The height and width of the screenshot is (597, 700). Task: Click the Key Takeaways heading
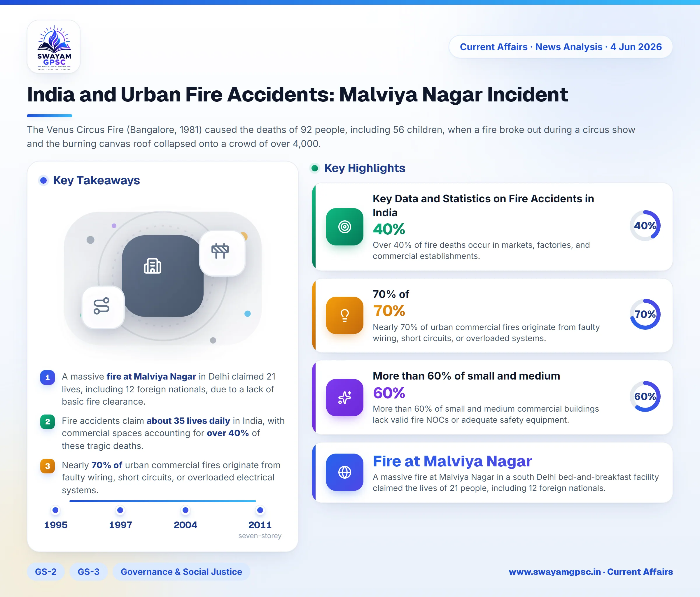[x=96, y=180]
